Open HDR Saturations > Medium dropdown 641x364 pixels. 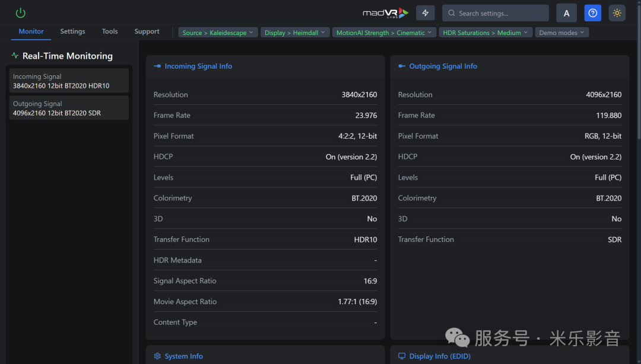click(485, 33)
